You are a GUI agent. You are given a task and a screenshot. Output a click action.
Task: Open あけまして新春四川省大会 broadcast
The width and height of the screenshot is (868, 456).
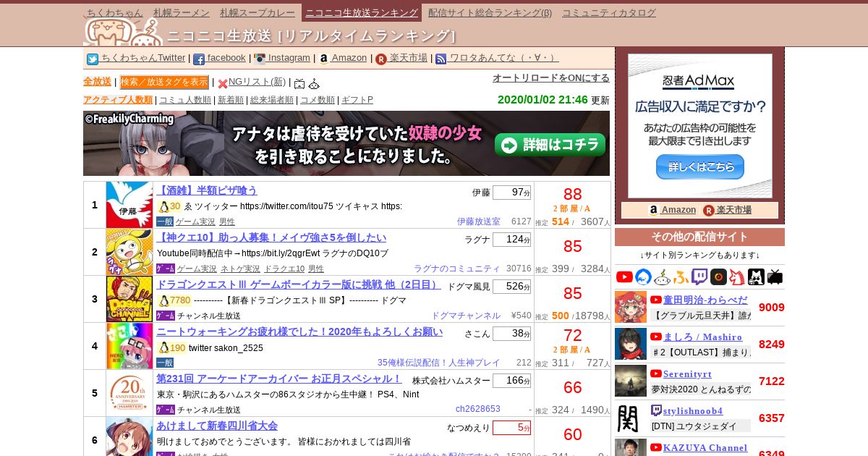(217, 426)
